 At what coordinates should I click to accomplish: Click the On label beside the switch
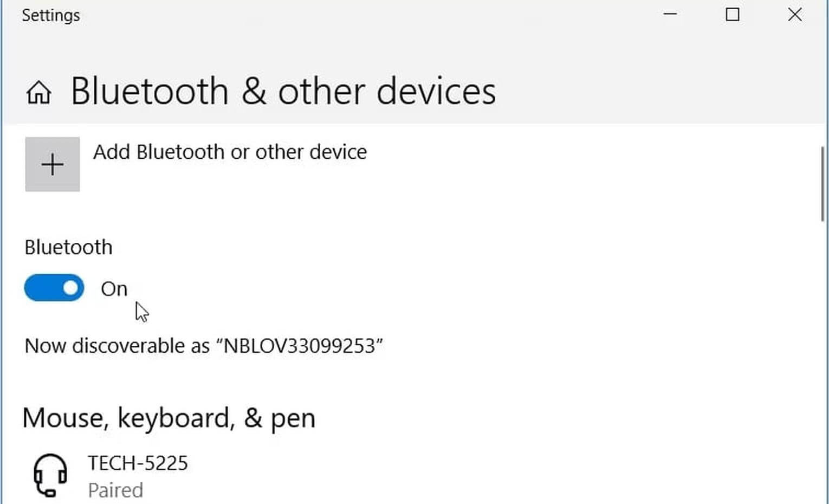[113, 289]
